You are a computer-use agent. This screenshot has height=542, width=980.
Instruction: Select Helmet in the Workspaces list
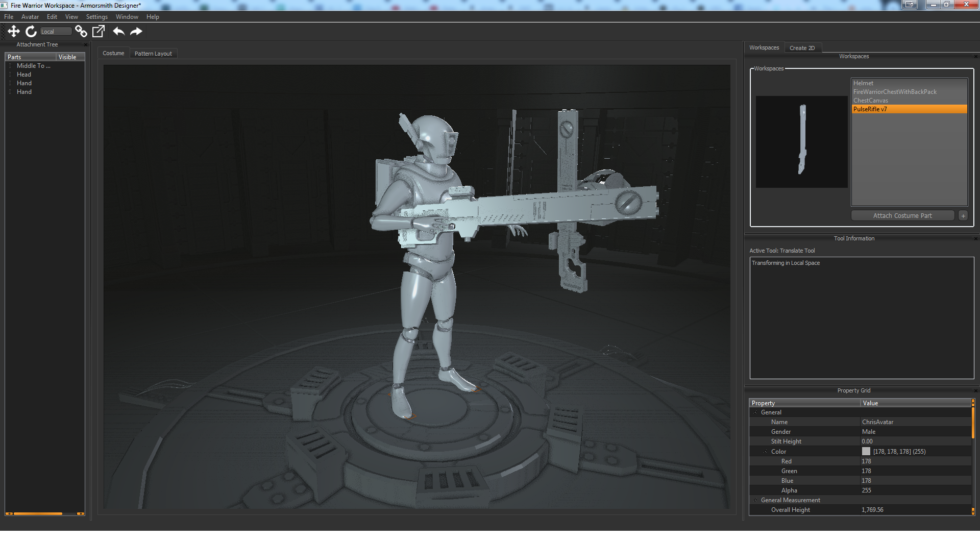point(863,83)
